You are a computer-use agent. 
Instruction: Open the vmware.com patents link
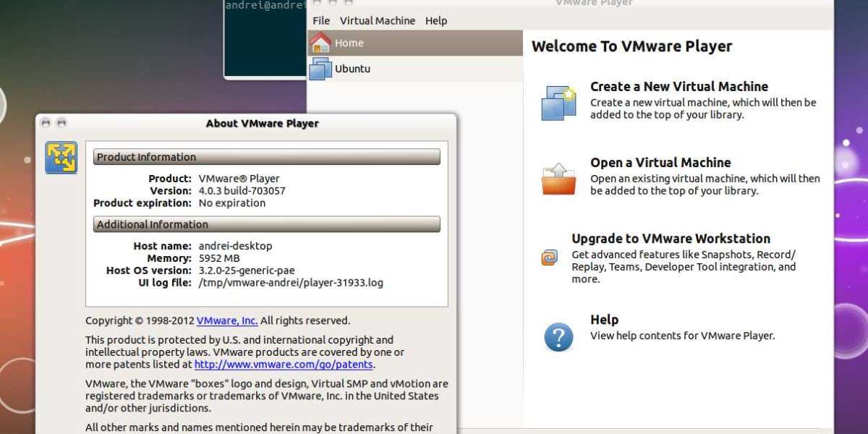(284, 365)
